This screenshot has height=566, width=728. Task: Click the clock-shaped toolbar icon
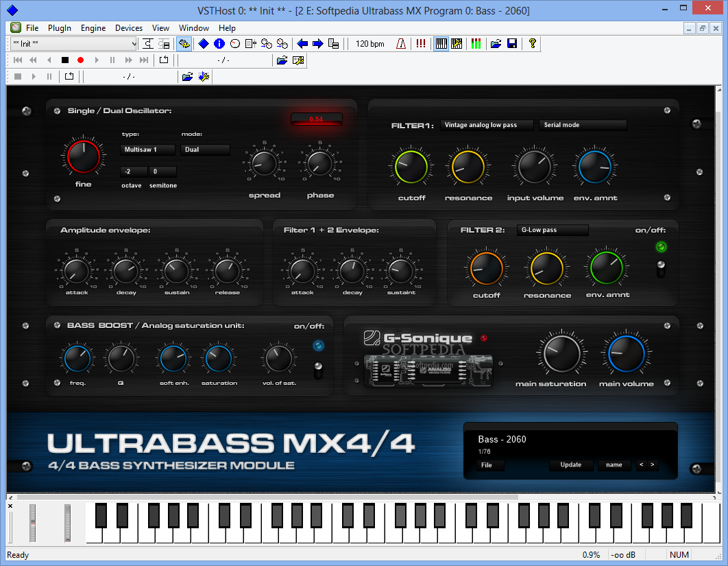pyautogui.click(x=235, y=44)
